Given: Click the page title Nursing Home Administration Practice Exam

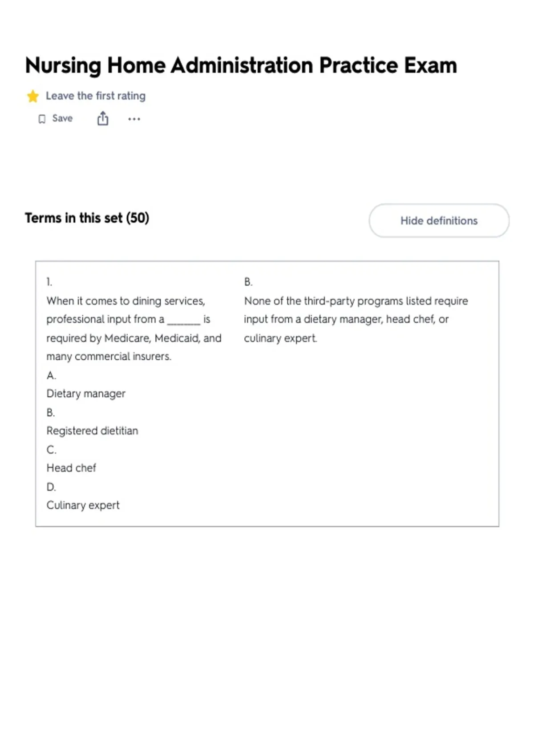Looking at the screenshot, I should tap(241, 65).
